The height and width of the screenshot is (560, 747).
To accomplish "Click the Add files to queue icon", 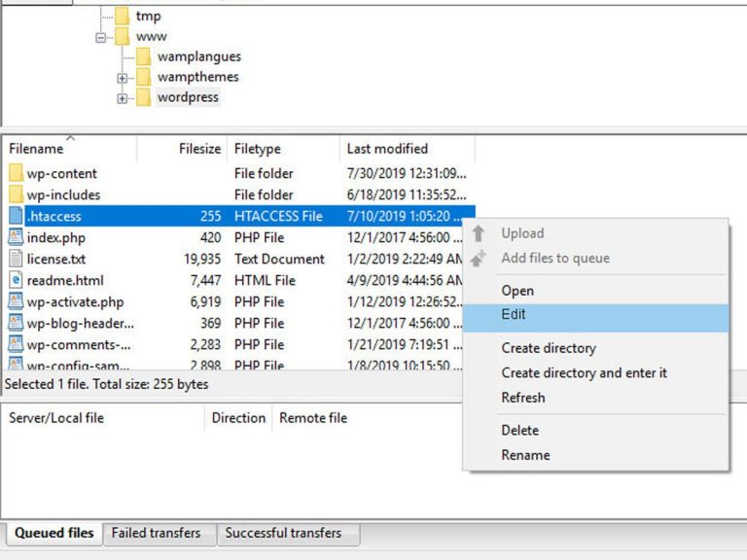I will click(x=479, y=258).
